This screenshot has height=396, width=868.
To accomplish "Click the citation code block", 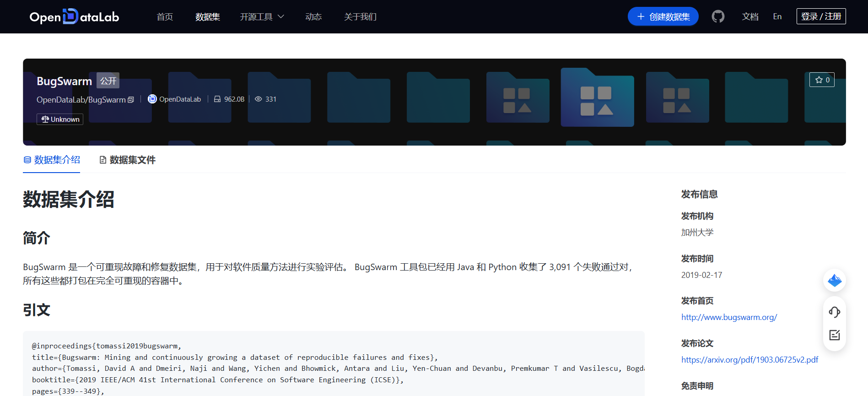I will [x=334, y=363].
